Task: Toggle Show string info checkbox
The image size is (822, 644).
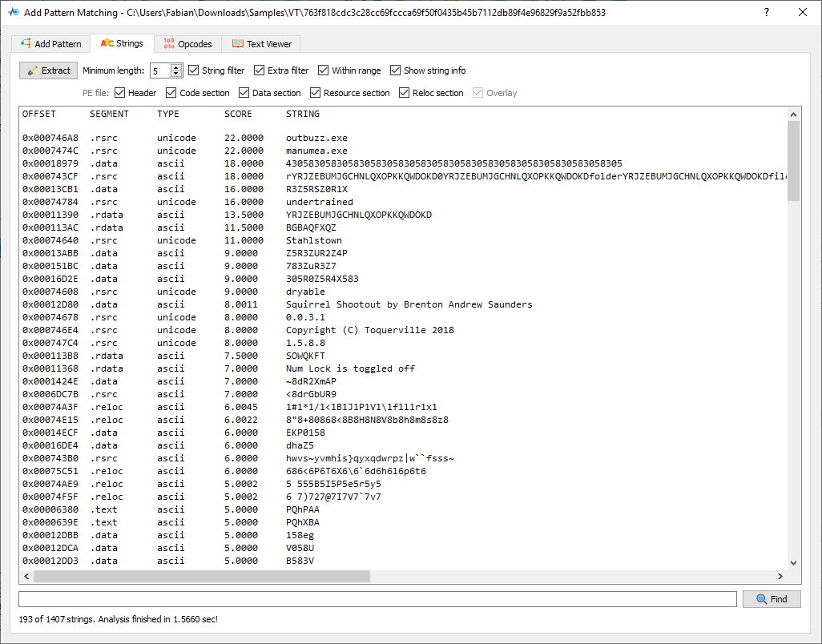Action: click(397, 70)
